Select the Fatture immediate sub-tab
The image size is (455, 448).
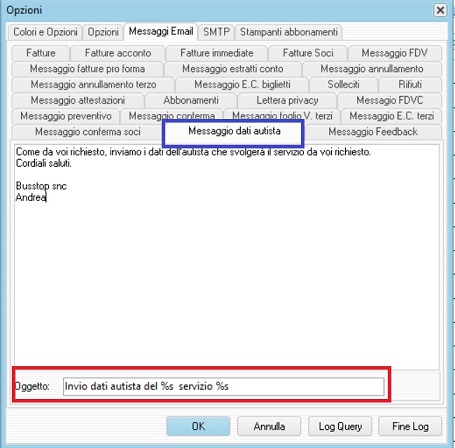(x=217, y=53)
